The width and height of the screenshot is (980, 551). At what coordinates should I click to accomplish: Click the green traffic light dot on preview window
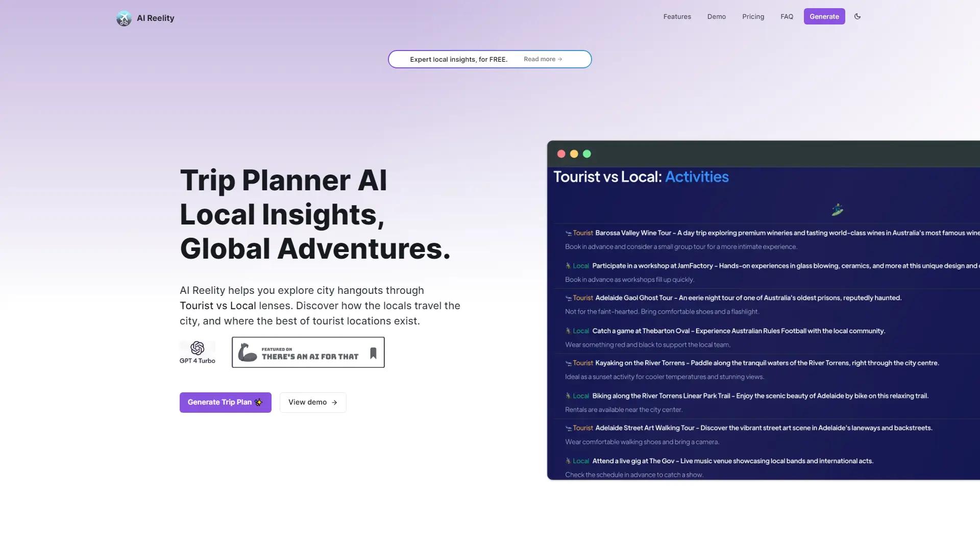(587, 154)
